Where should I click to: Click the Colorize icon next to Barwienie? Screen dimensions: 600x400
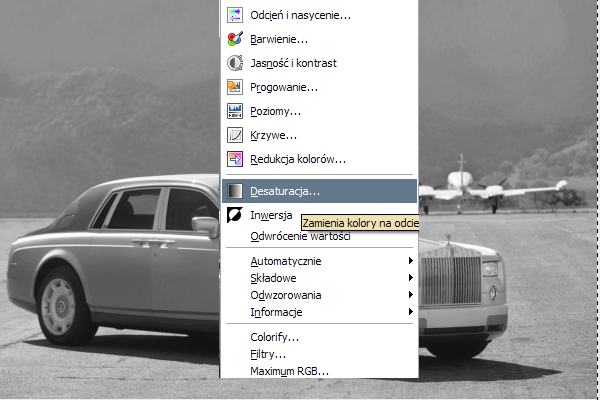(x=235, y=39)
